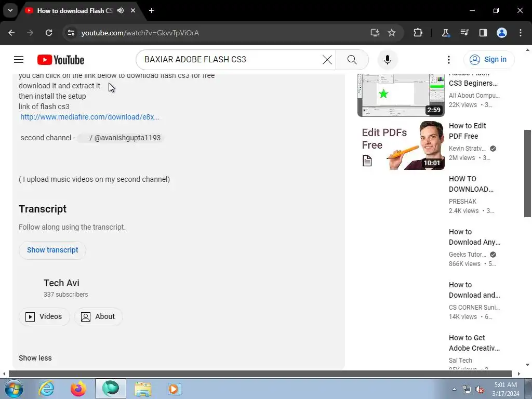Open a new browser tab
Viewport: 532px width, 399px height.
click(152, 10)
